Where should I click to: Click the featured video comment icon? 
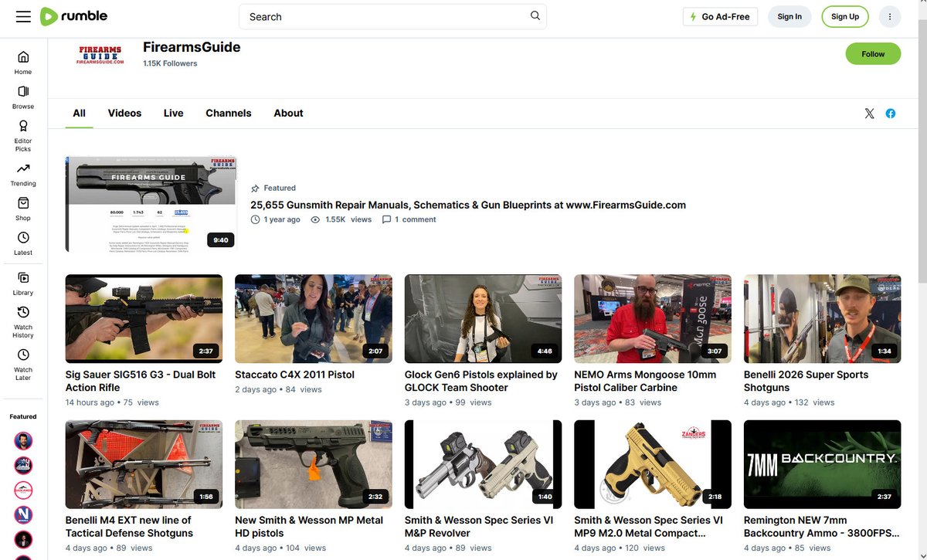pyautogui.click(x=387, y=219)
